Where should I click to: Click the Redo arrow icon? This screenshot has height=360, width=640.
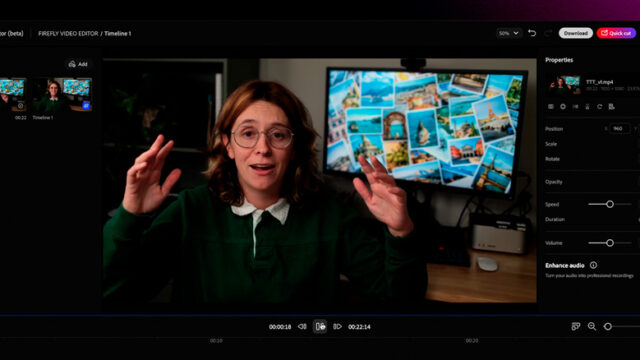pyautogui.click(x=548, y=33)
